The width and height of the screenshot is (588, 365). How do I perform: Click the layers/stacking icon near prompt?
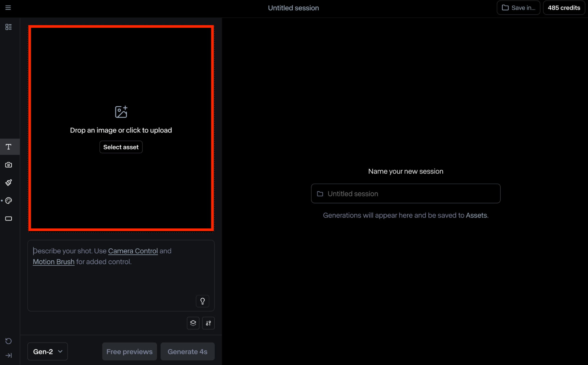193,323
